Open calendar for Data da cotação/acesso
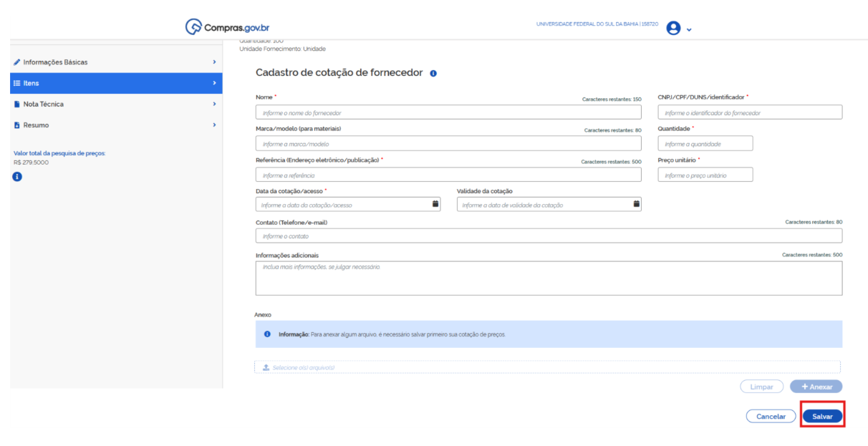The height and width of the screenshot is (446, 868). [435, 204]
